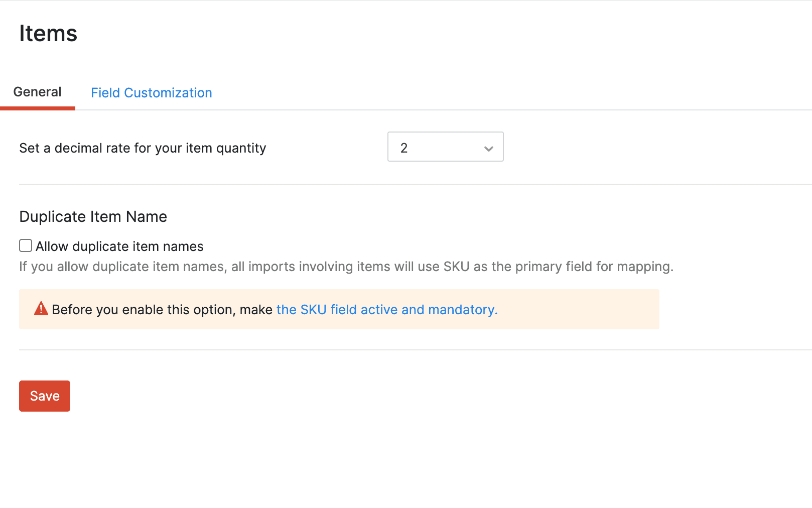Click the Duplicate Item Name section heading

[x=93, y=216]
